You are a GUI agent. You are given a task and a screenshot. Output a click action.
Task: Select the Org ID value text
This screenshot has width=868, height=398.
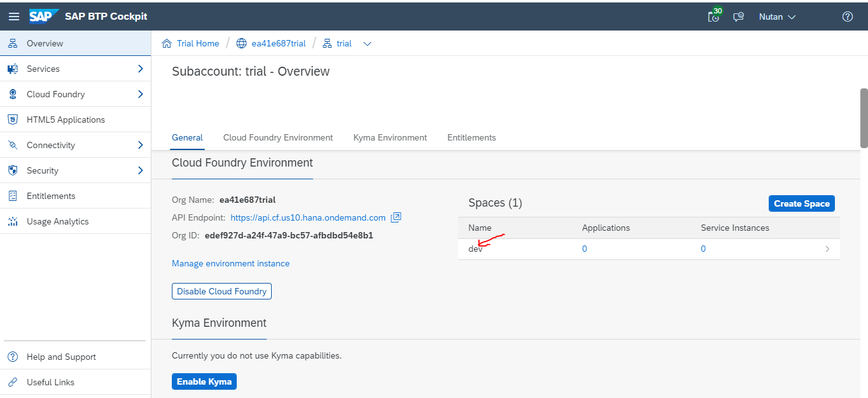tap(289, 235)
